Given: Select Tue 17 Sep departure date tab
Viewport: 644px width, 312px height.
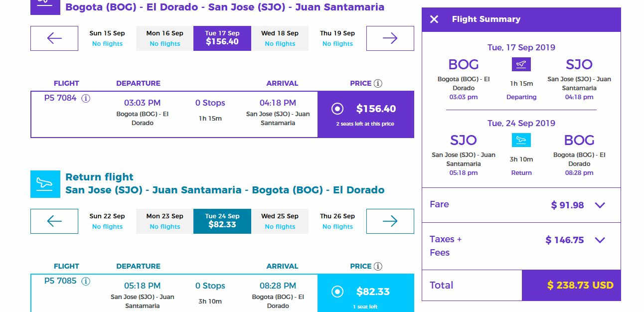Looking at the screenshot, I should pyautogui.click(x=222, y=38).
